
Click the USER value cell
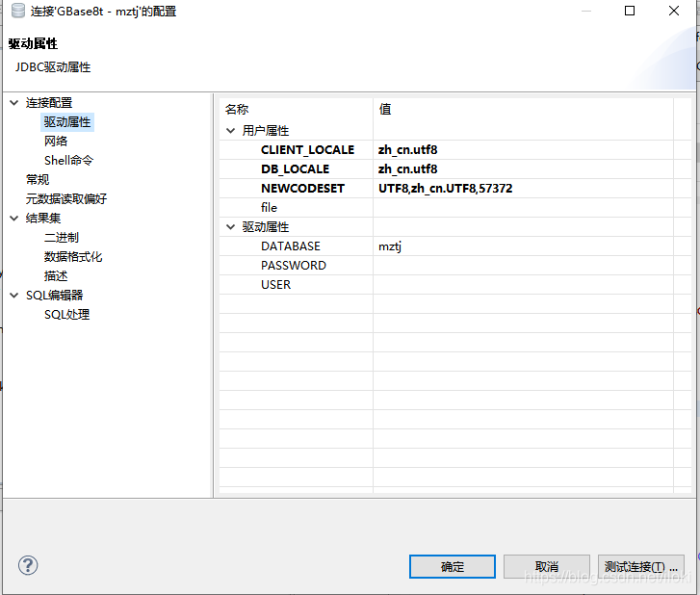pos(523,284)
